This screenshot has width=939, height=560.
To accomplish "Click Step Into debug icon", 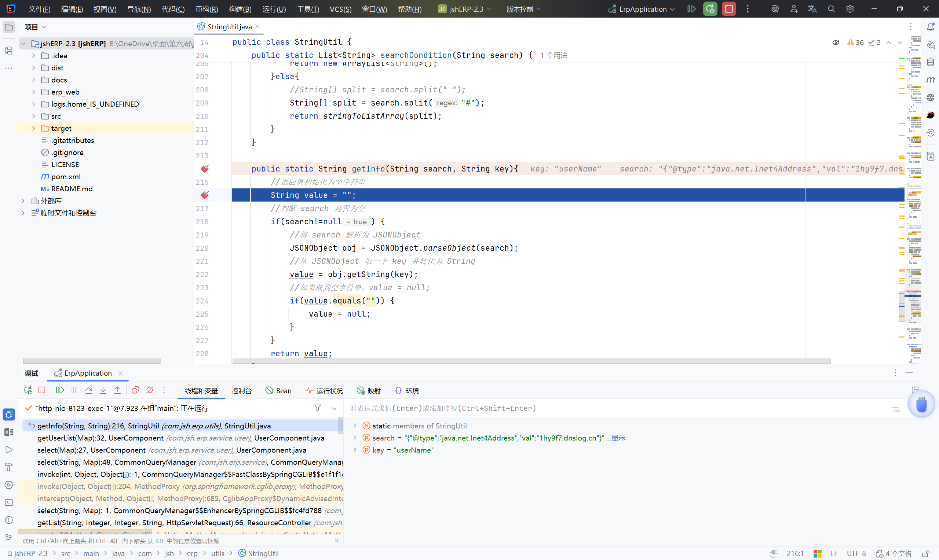I will coord(103,390).
